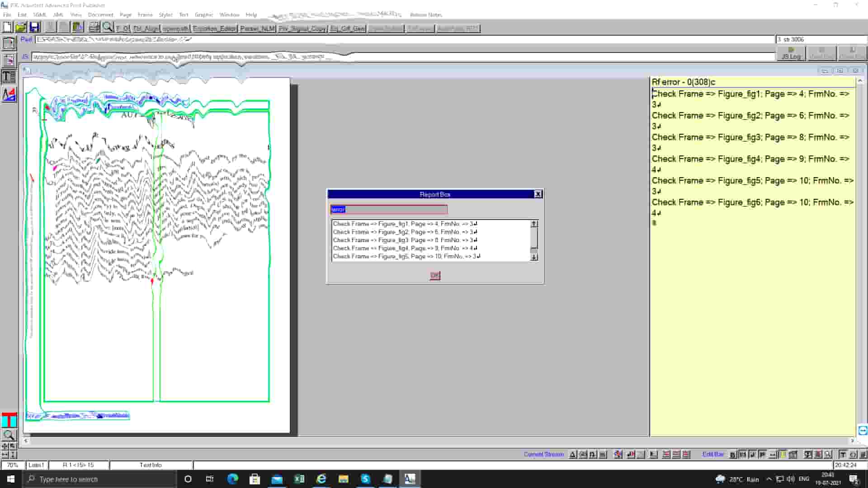The image size is (868, 488).
Task: Click the large red T icon
Action: tap(9, 420)
